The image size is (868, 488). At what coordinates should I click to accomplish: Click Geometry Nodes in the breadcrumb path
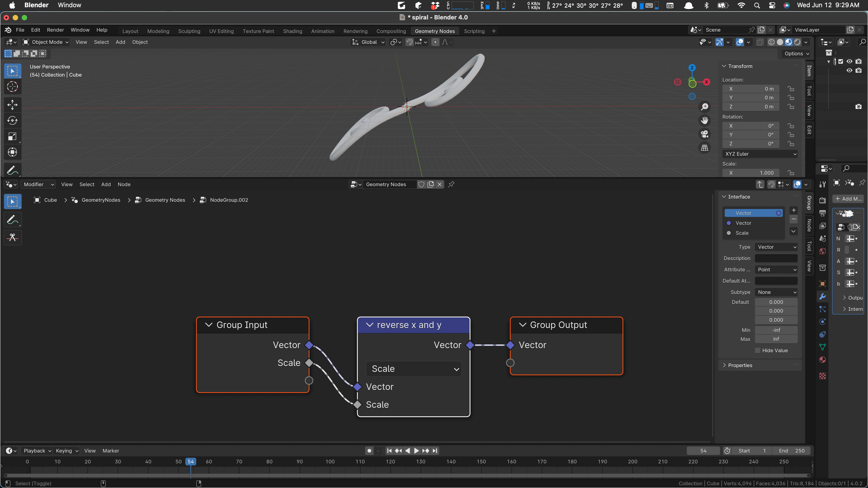point(165,200)
